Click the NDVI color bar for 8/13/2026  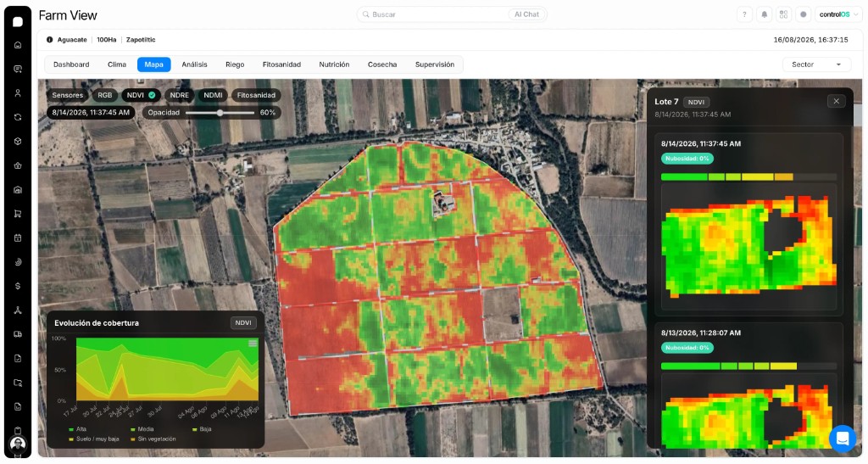[x=748, y=366]
